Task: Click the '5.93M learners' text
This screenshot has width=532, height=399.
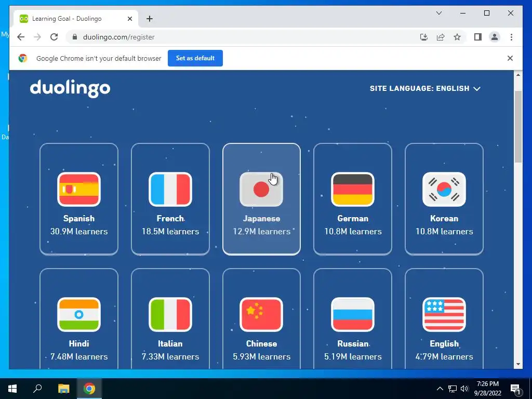Action: (x=261, y=356)
